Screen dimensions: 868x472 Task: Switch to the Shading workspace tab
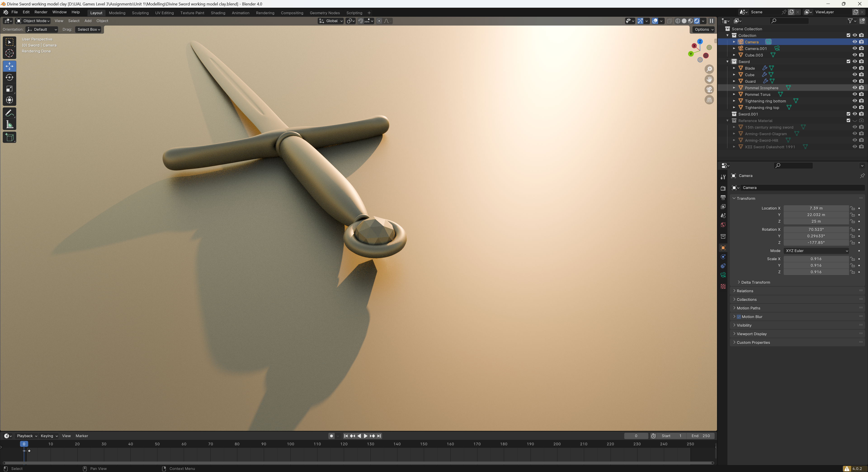click(x=218, y=13)
